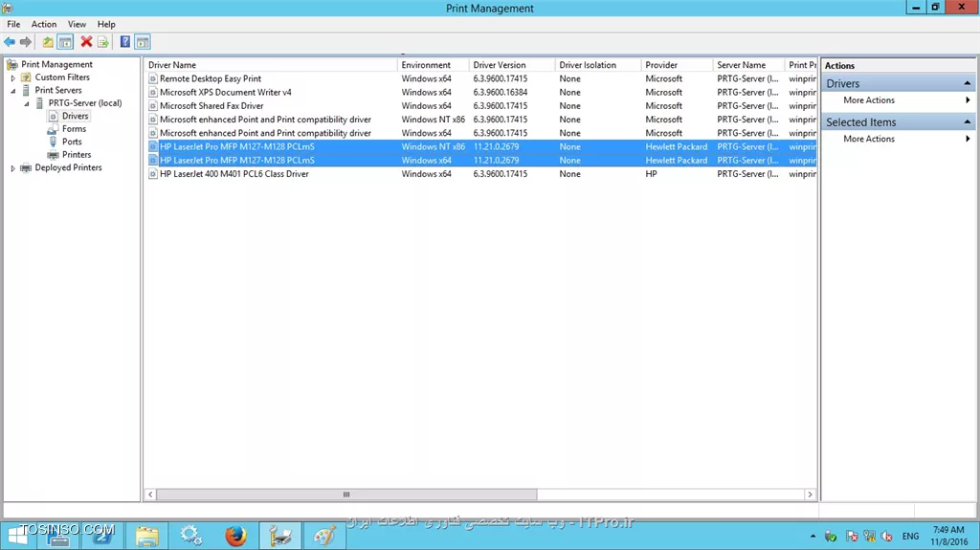The width and height of the screenshot is (980, 550).
Task: Click the Export List toolbar icon
Action: click(103, 42)
